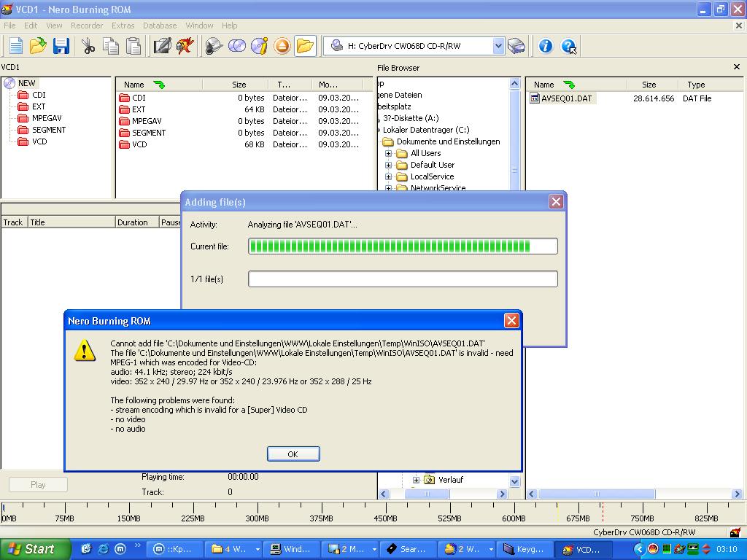Toggle the File Browser folder icon
The image size is (747, 560).
pyautogui.click(x=305, y=46)
